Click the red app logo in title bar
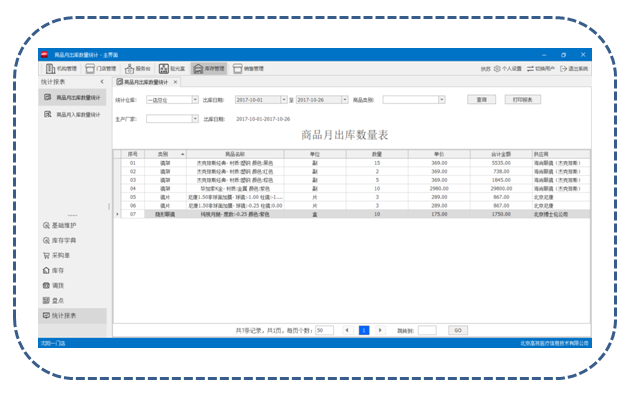Image resolution: width=631 pixels, height=395 pixels. 45,55
